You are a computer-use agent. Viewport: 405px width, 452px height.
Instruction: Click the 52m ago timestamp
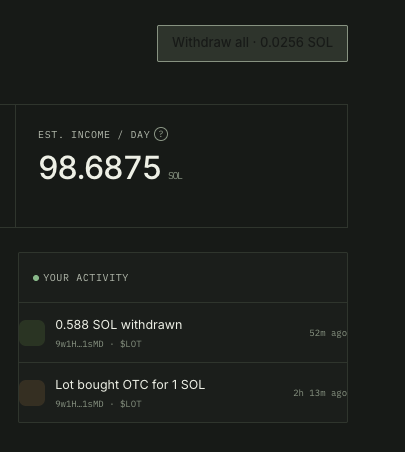pos(328,333)
